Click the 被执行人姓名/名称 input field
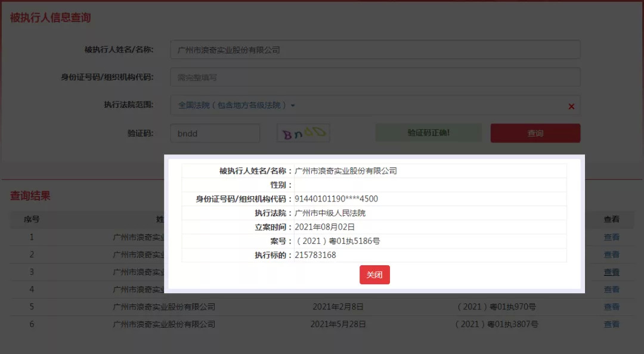Viewport: 644px width, 354px height. (375, 49)
